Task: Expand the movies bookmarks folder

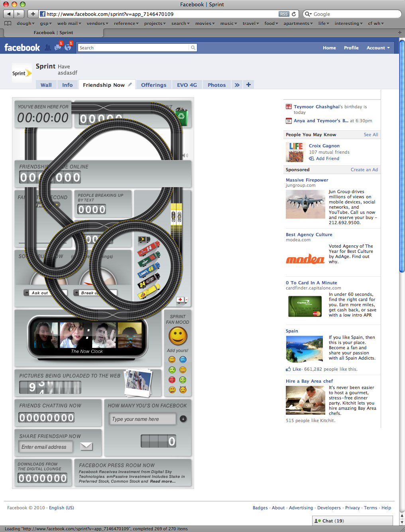Action: coord(205,23)
